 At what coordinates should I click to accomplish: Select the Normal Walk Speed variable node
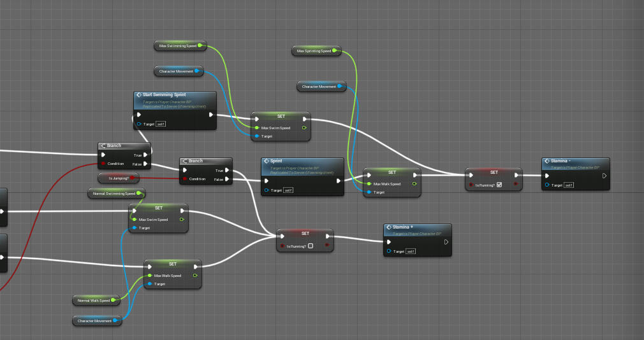click(92, 301)
